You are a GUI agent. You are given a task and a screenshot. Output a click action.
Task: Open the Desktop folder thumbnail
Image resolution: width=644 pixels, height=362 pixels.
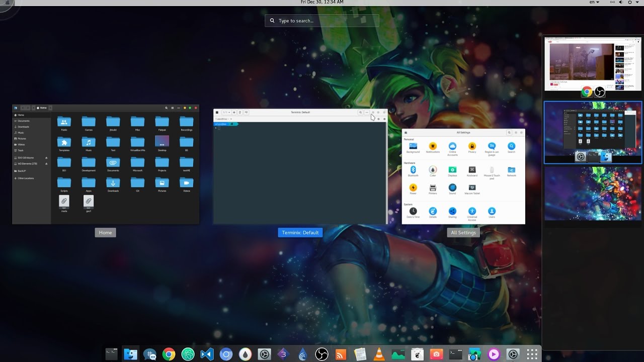(162, 144)
